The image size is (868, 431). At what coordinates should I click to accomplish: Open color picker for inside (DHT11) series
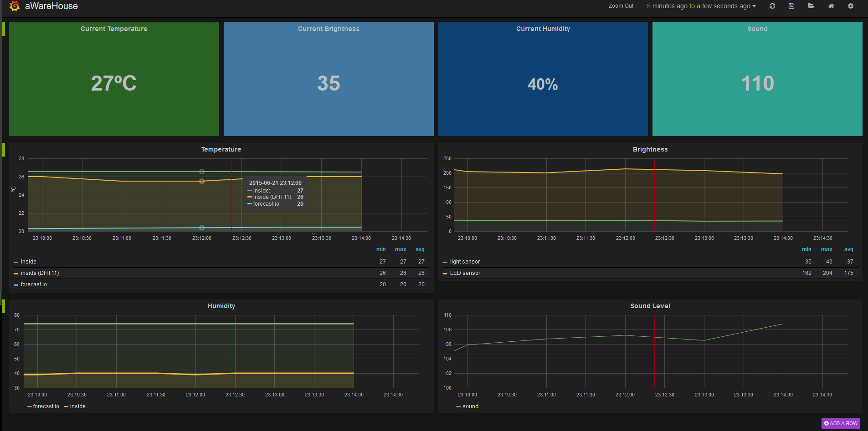click(16, 274)
